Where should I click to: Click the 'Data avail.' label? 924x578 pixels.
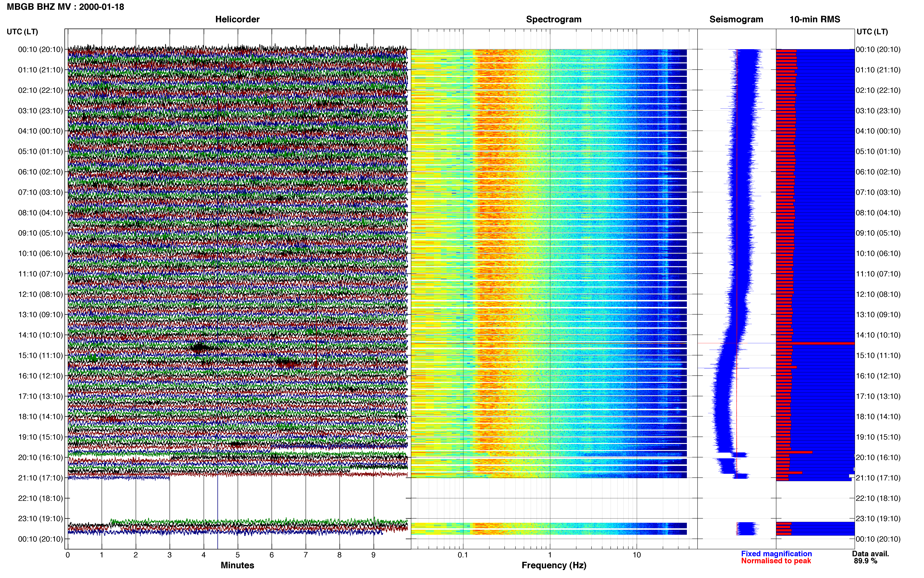(x=870, y=554)
